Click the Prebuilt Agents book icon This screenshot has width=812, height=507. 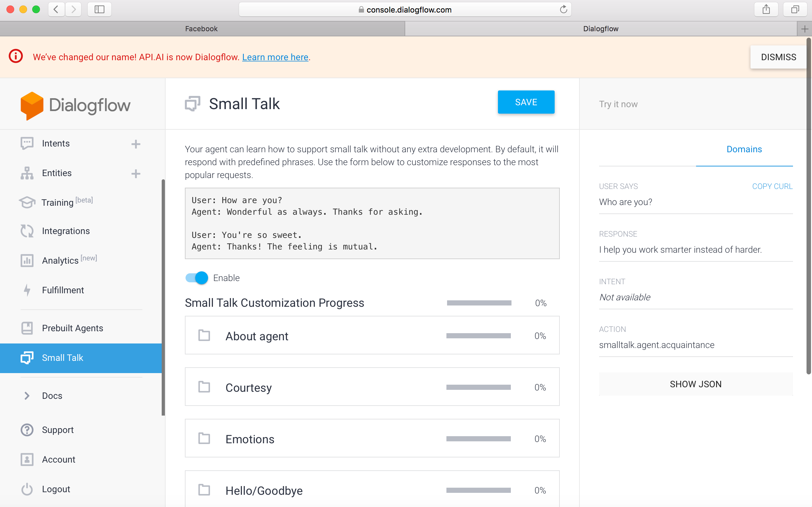(x=27, y=328)
